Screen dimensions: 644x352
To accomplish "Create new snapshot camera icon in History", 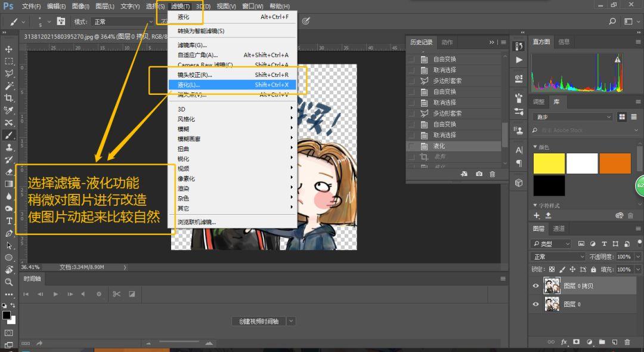I will [479, 174].
